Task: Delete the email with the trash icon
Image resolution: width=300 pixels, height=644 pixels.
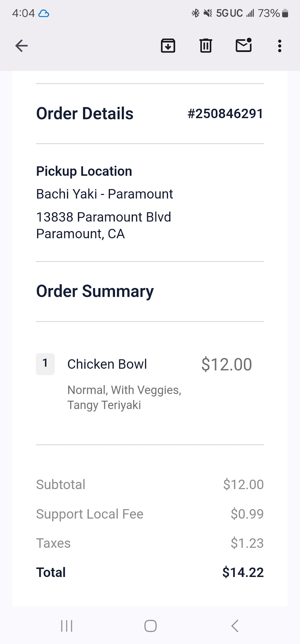Action: coord(206,46)
